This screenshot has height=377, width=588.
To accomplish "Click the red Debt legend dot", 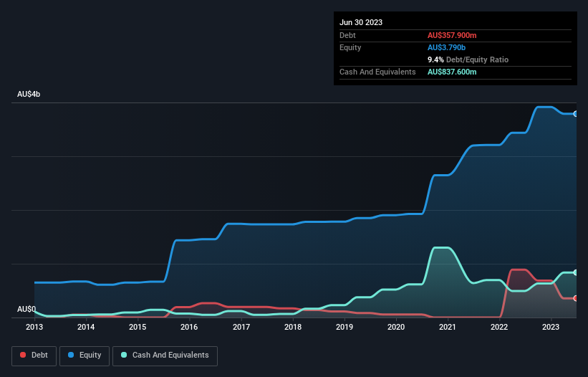I will coord(23,355).
